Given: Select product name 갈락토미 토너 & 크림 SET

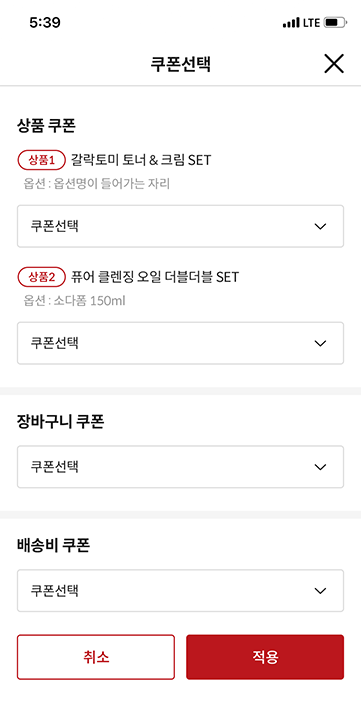Looking at the screenshot, I should pyautogui.click(x=141, y=160).
